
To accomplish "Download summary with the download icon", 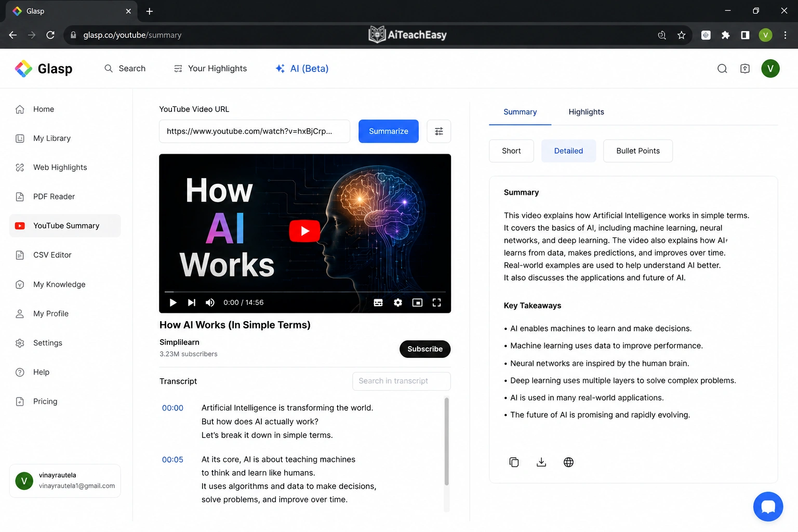I will [541, 462].
